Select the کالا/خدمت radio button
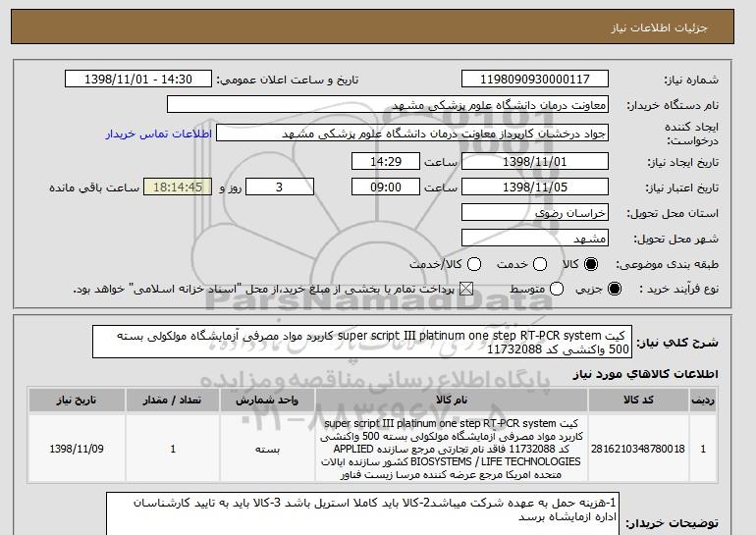This screenshot has width=756, height=535. tap(474, 264)
